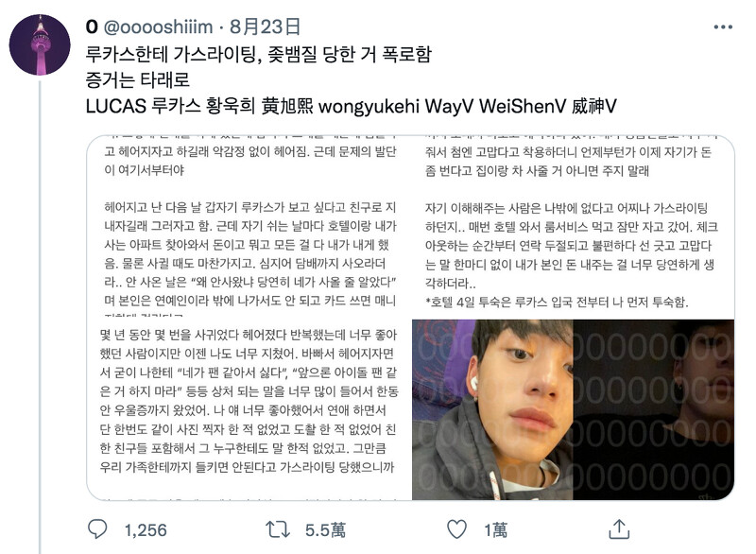Open top-right text screenshot image
Image resolution: width=756 pixels, height=554 pixels.
pyautogui.click(x=574, y=226)
